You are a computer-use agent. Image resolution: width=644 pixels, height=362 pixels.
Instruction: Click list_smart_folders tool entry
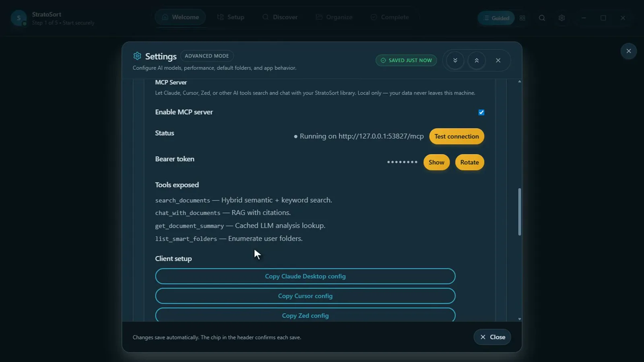(229, 239)
